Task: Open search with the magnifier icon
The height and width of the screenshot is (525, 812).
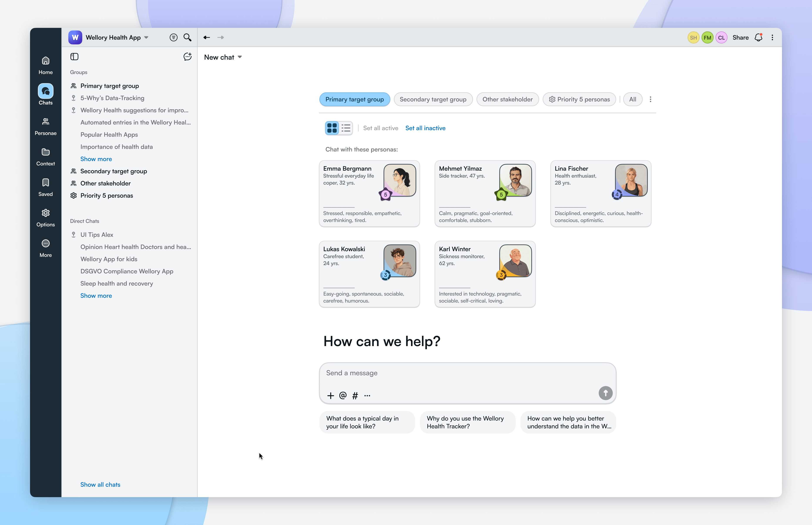Action: pos(187,37)
